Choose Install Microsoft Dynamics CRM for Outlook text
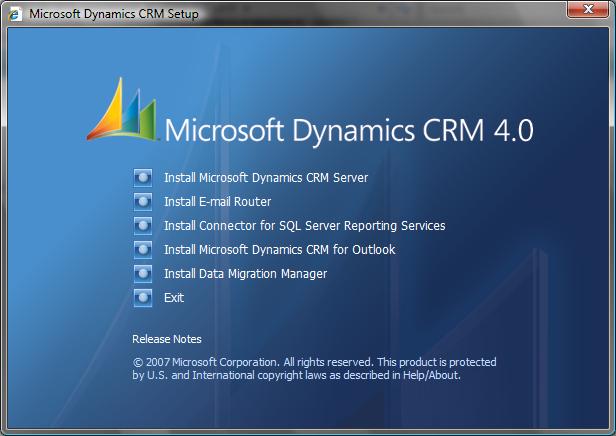Viewport: 616px width, 436px height. (x=280, y=250)
